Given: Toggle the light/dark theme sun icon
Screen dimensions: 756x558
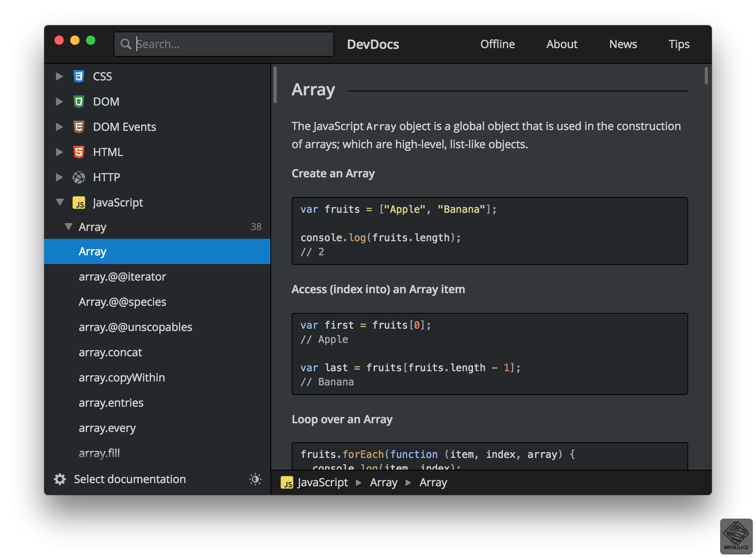Looking at the screenshot, I should (x=255, y=479).
